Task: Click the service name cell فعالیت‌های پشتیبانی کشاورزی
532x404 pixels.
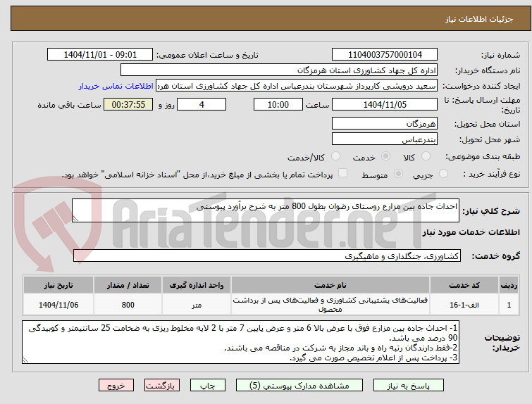Action: pos(330,304)
